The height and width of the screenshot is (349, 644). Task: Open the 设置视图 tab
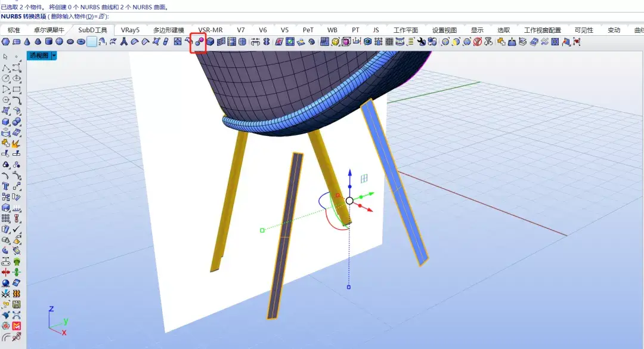[x=444, y=30]
